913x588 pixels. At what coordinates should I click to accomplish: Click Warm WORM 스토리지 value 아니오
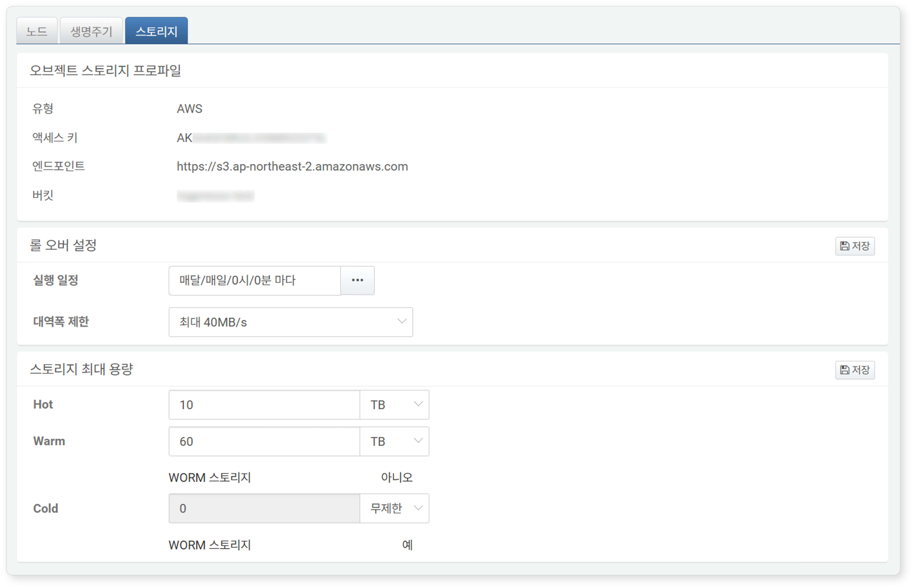(397, 477)
